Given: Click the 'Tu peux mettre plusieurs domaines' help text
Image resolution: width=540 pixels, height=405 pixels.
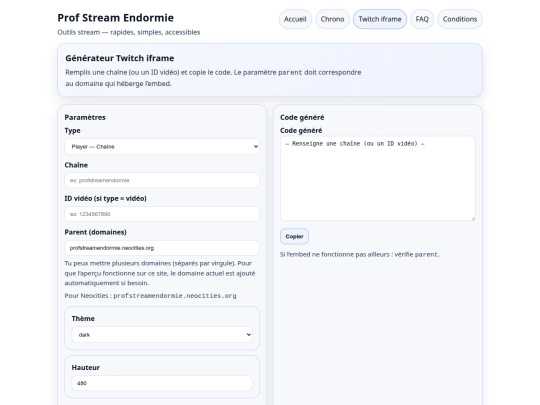Looking at the screenshot, I should pyautogui.click(x=160, y=273).
